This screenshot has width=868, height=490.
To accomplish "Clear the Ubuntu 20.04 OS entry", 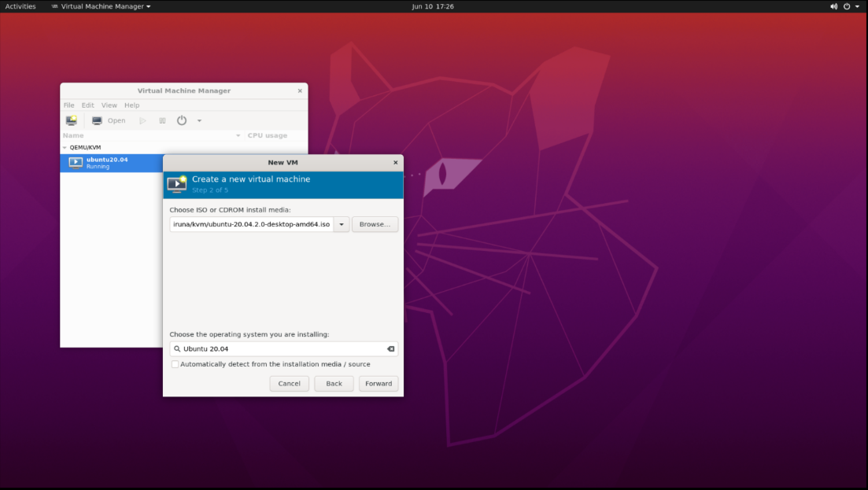I will pyautogui.click(x=391, y=349).
